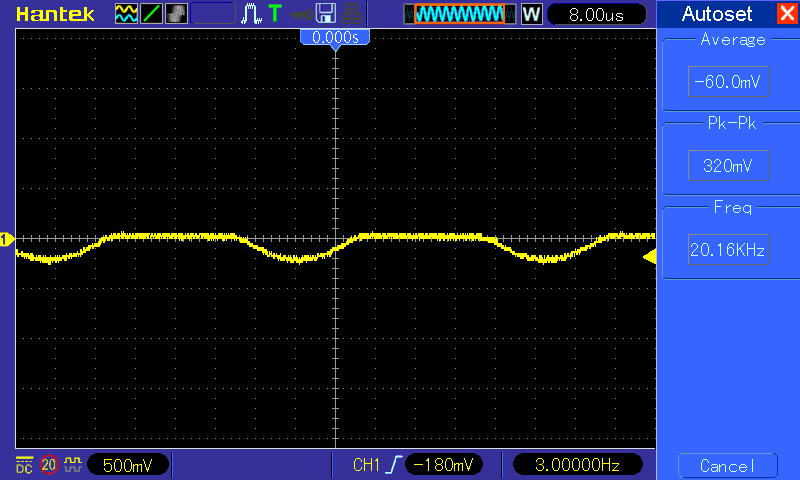Viewport: 800px width, 480px height.
Task: Click the floppy disk save icon
Action: pos(326,14)
